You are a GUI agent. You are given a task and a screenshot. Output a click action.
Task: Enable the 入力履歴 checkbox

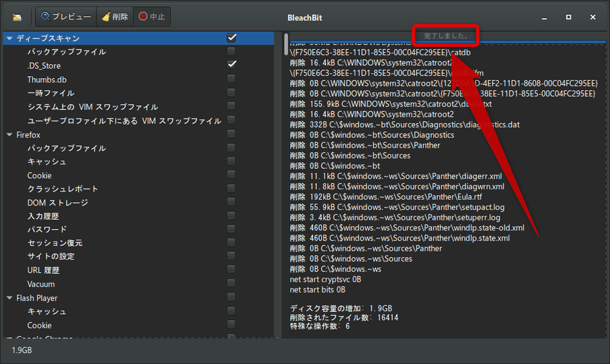click(x=231, y=215)
